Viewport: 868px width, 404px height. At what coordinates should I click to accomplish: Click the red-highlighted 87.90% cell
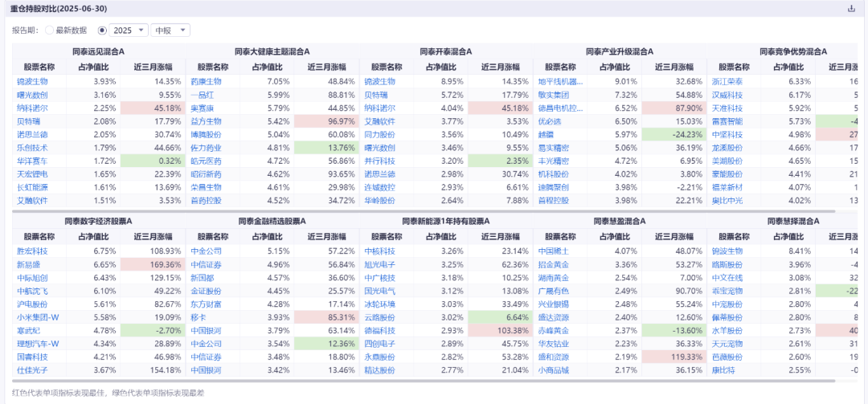674,108
